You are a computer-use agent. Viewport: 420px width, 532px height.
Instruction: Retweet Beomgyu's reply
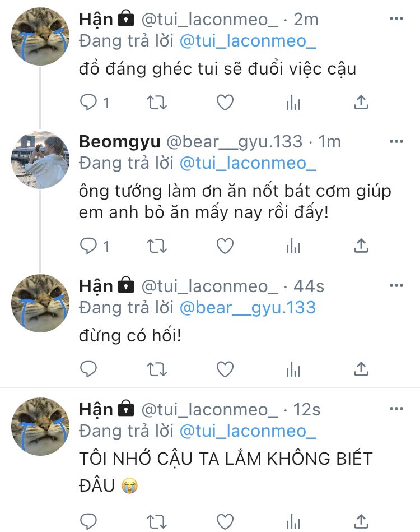157,246
